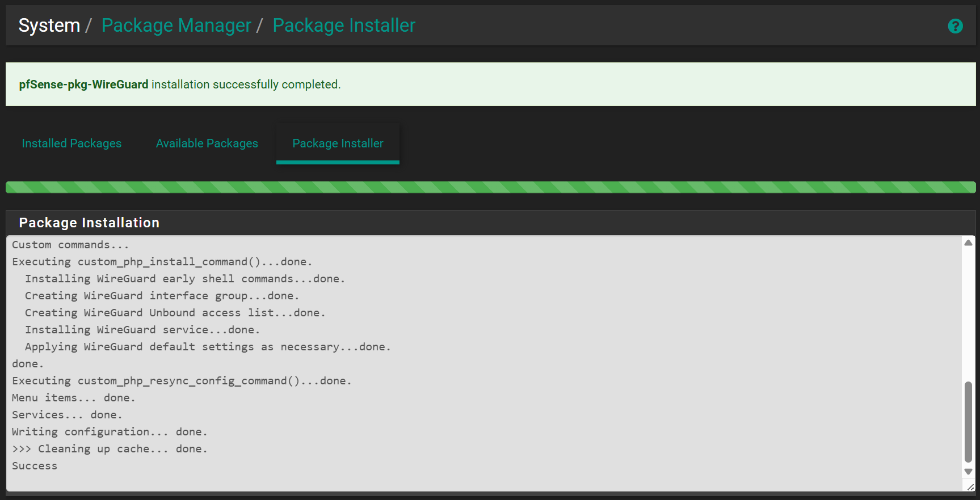
Task: Click the installation successfully completed message
Action: (246, 84)
